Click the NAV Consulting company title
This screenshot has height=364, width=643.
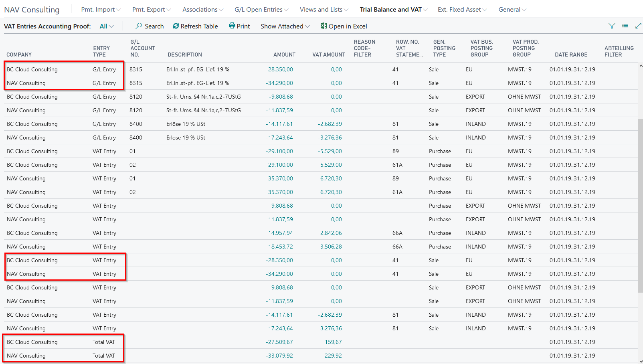pos(32,10)
